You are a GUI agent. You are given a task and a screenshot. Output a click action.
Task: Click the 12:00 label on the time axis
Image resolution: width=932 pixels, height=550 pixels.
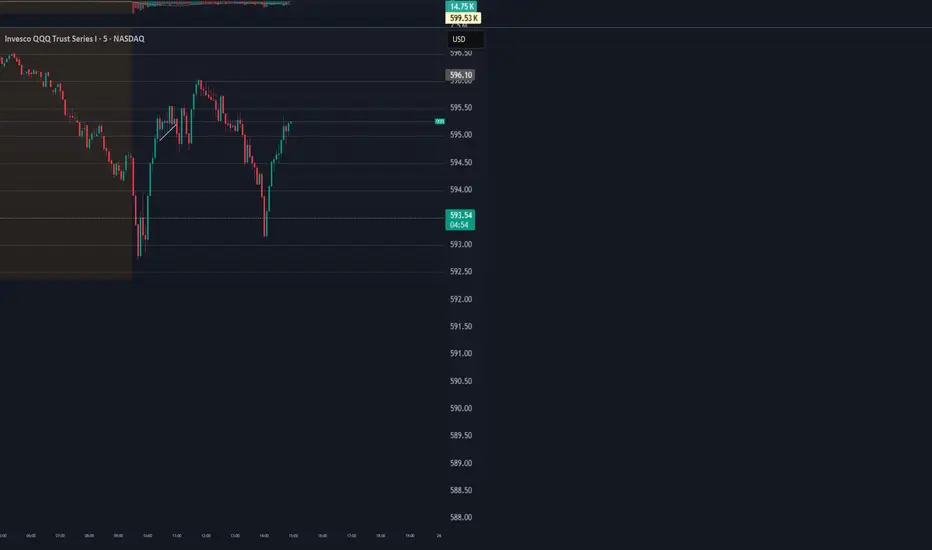tap(205, 535)
